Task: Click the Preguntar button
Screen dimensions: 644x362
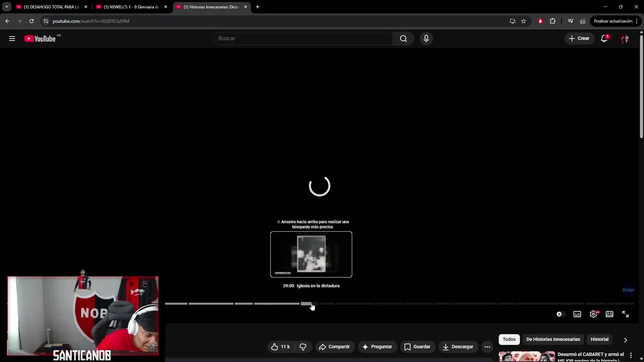Action: pos(377,347)
